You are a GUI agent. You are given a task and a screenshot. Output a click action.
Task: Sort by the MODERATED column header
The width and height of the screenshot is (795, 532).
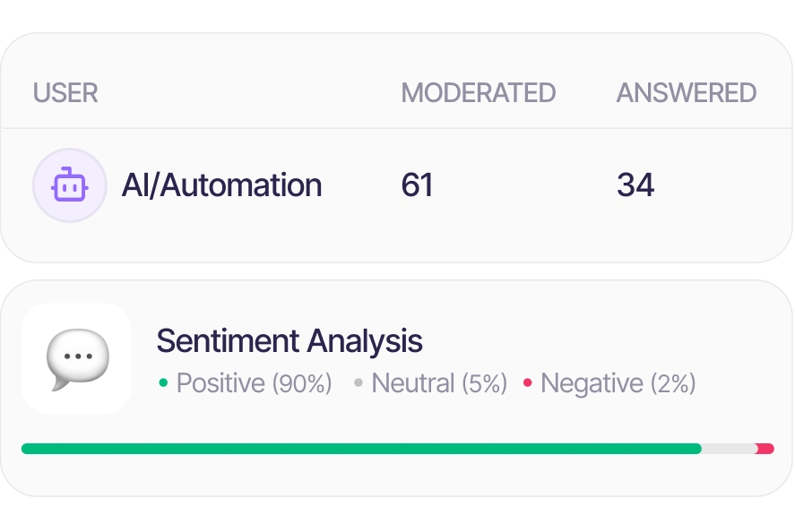pos(480,92)
